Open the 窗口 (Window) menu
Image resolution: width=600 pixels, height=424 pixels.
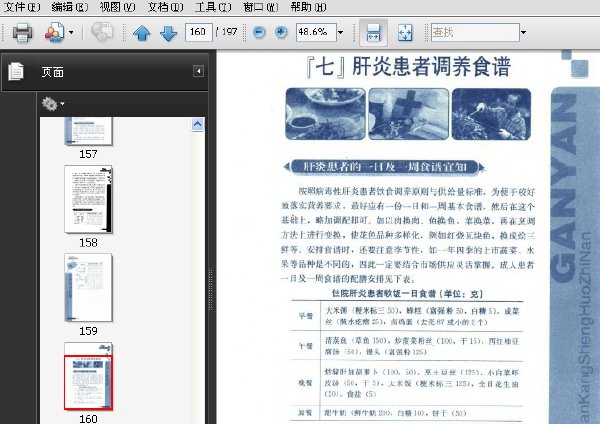coord(261,7)
